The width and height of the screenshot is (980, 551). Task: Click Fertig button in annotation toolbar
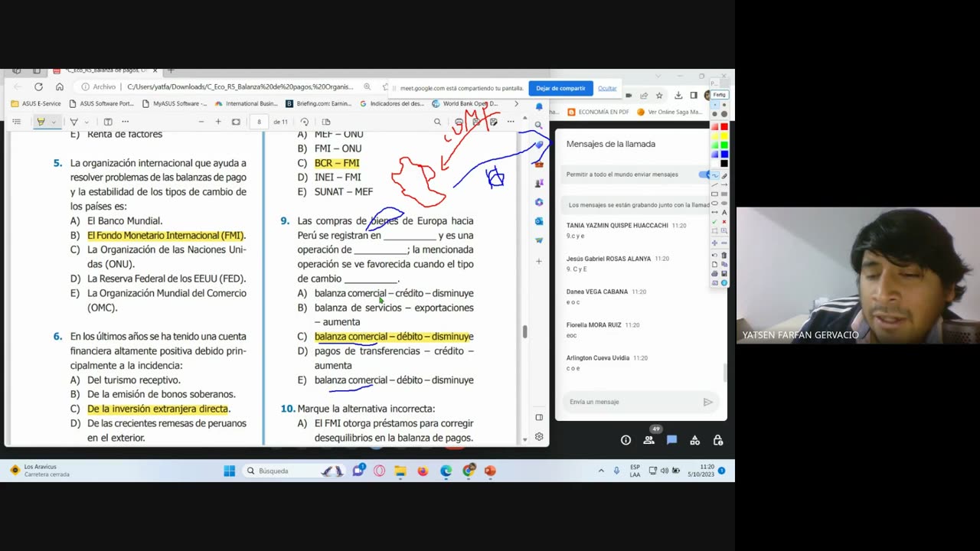(720, 95)
